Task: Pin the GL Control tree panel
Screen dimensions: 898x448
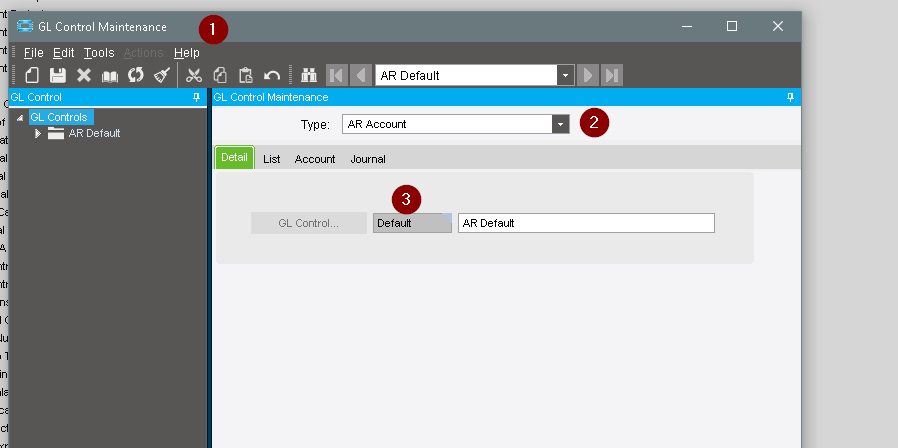Action: (x=196, y=97)
